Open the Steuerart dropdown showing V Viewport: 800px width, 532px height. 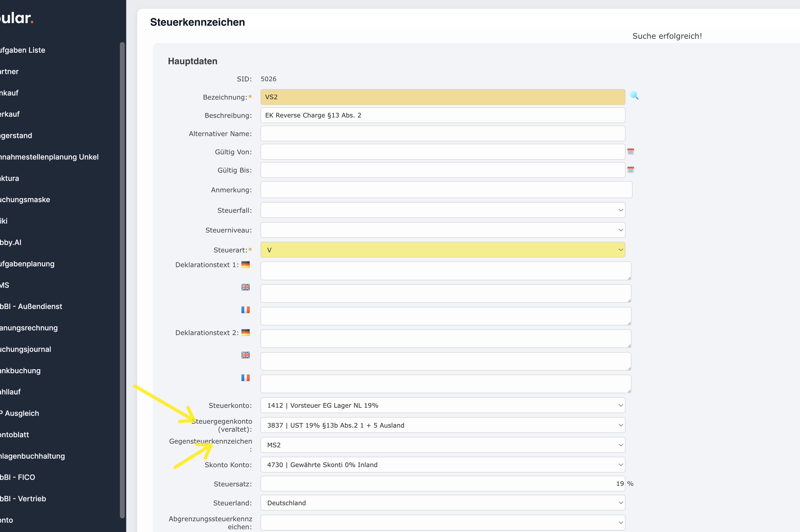(x=442, y=250)
